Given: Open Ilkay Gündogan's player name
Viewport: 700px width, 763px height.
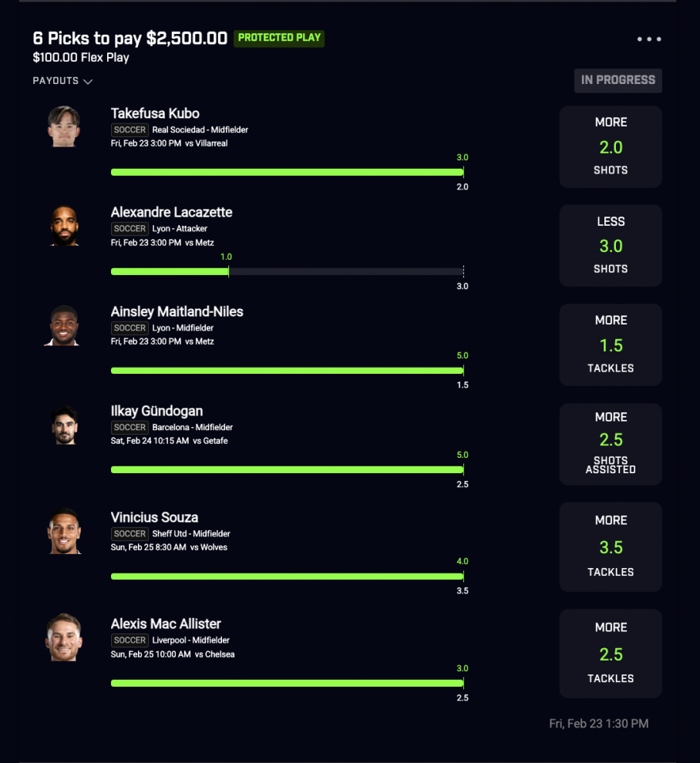Looking at the screenshot, I should click(x=156, y=412).
